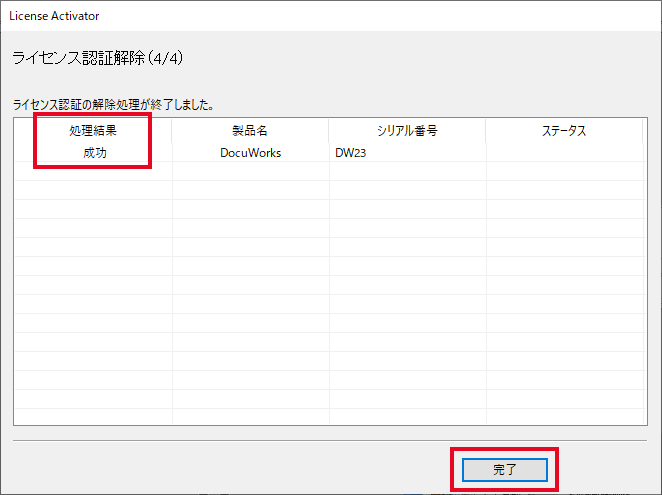The height and width of the screenshot is (495, 662).
Task: Click the DW23 serial number cell
Action: tap(407, 153)
